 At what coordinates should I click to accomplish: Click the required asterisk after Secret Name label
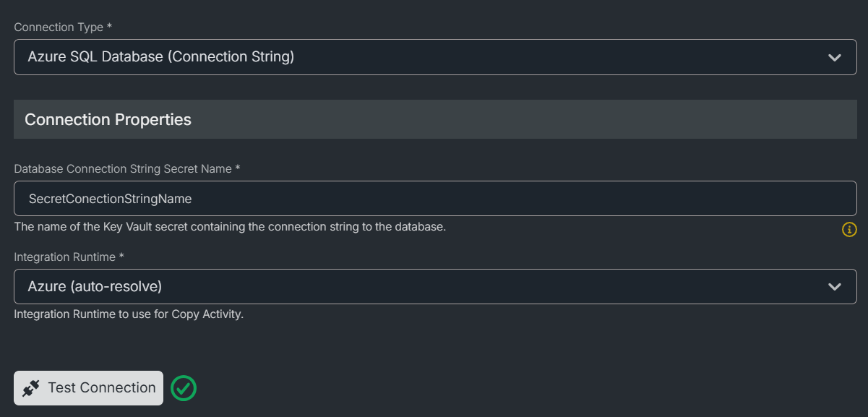(237, 168)
